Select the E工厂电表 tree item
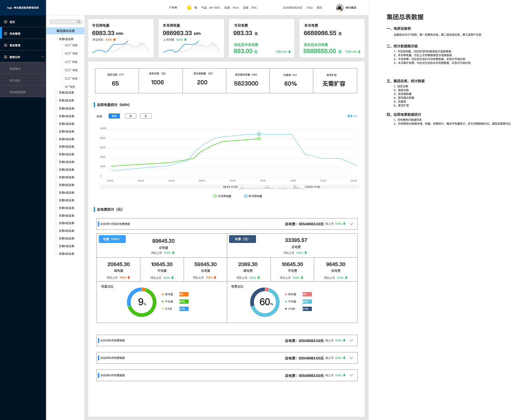The height and width of the screenshot is (420, 511). point(71,79)
